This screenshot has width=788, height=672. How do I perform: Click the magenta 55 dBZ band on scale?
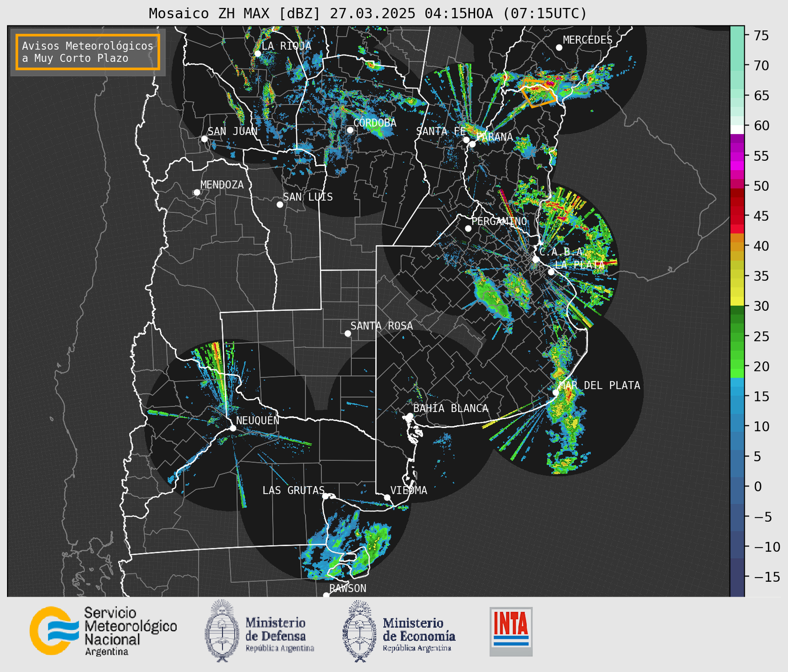click(x=737, y=156)
